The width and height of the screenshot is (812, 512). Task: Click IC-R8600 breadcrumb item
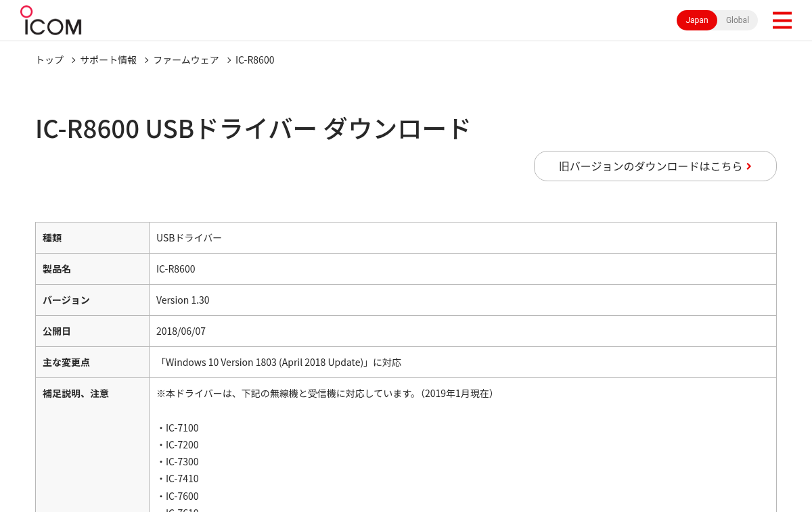tap(255, 60)
